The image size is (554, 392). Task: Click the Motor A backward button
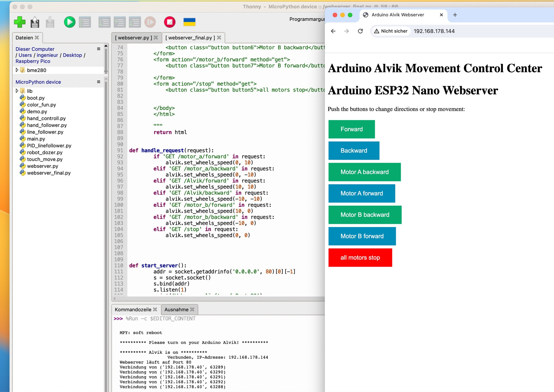tap(365, 172)
